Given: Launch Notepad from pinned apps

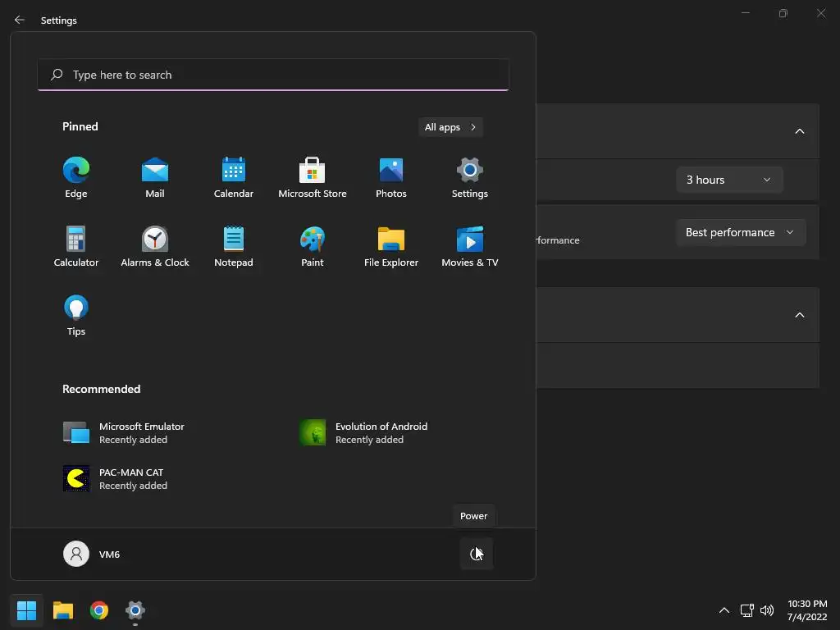Looking at the screenshot, I should click(x=234, y=246).
